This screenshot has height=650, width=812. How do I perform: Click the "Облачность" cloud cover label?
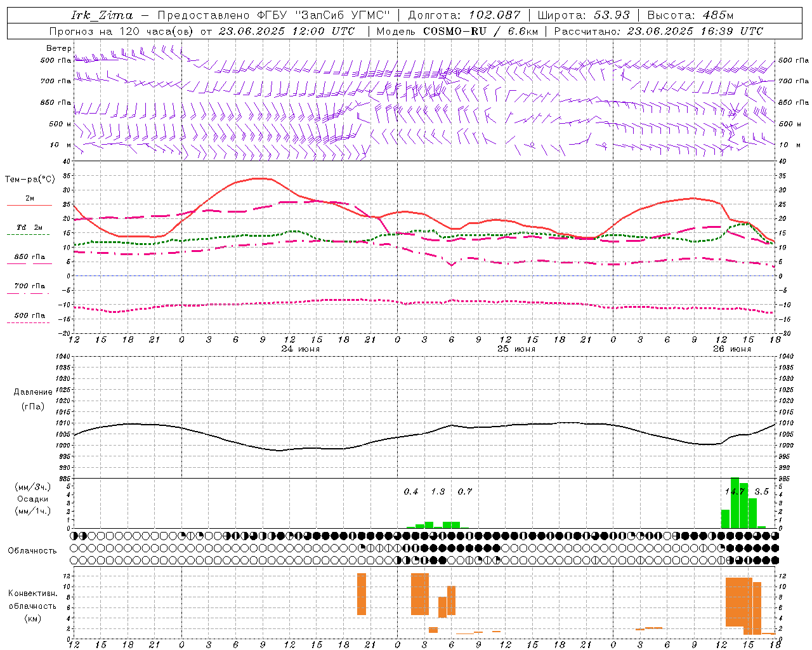coord(32,551)
